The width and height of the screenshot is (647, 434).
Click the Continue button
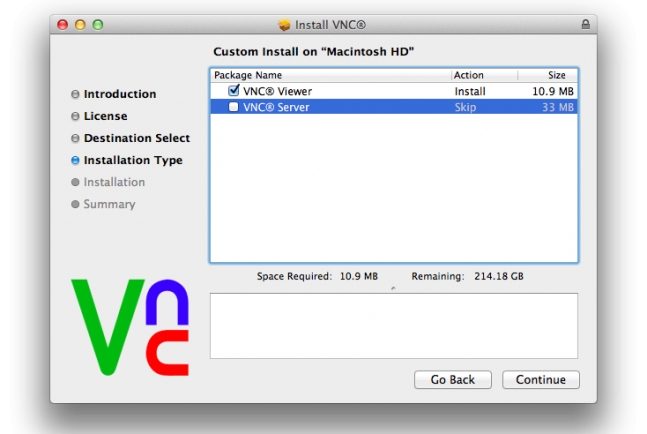point(541,380)
